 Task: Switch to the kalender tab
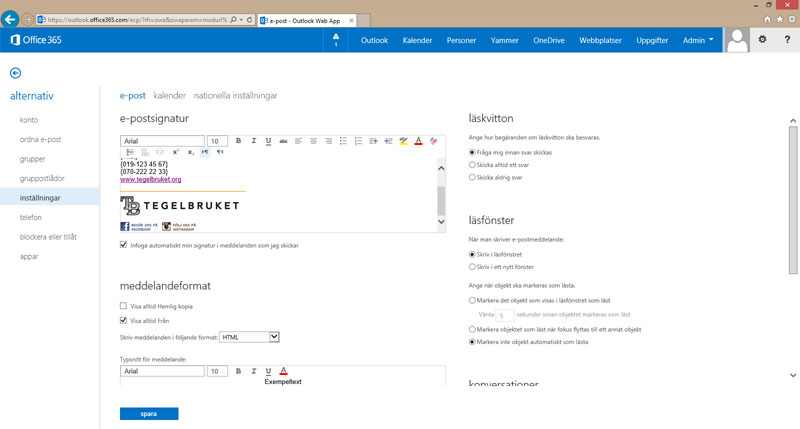tap(169, 96)
